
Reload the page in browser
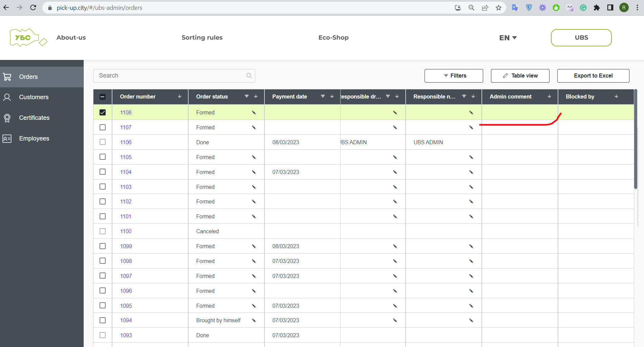tap(33, 7)
